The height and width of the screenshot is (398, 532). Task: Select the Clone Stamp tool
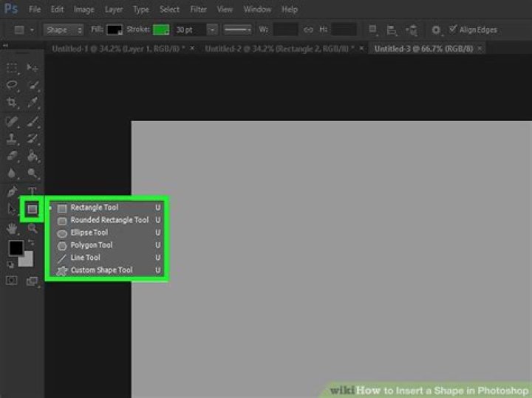(x=12, y=139)
